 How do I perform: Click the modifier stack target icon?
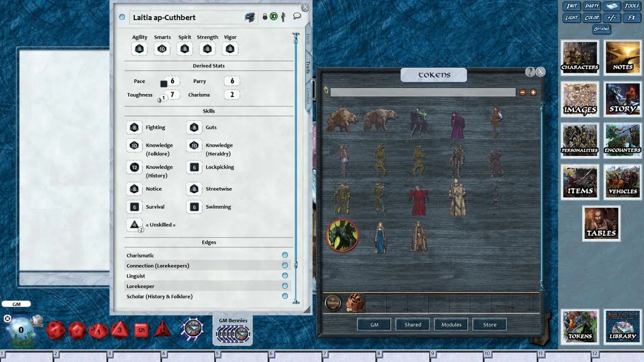(8, 318)
